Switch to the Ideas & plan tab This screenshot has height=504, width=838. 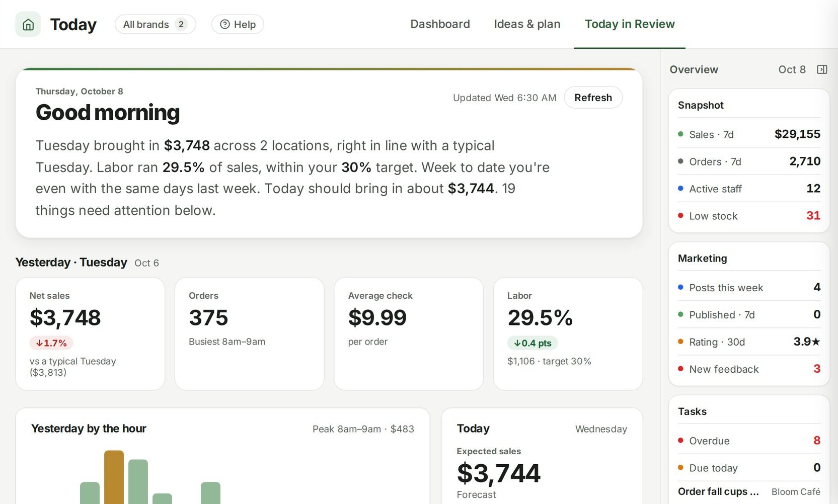tap(527, 24)
